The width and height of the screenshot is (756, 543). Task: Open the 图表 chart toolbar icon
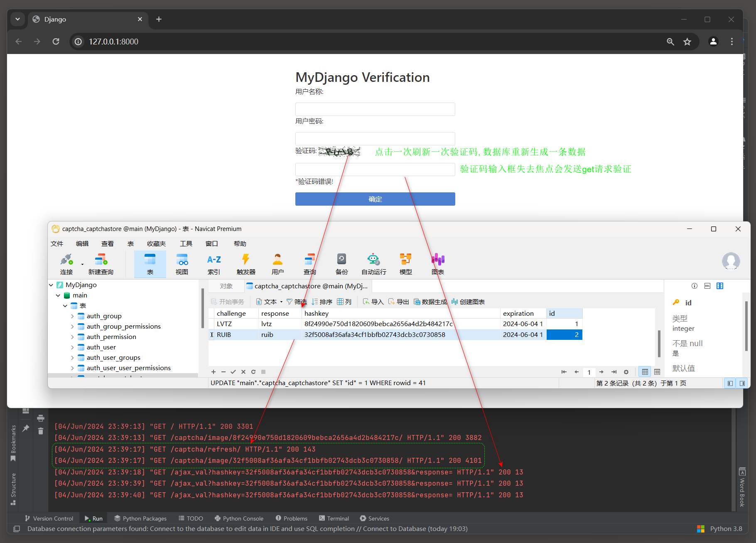pyautogui.click(x=438, y=264)
